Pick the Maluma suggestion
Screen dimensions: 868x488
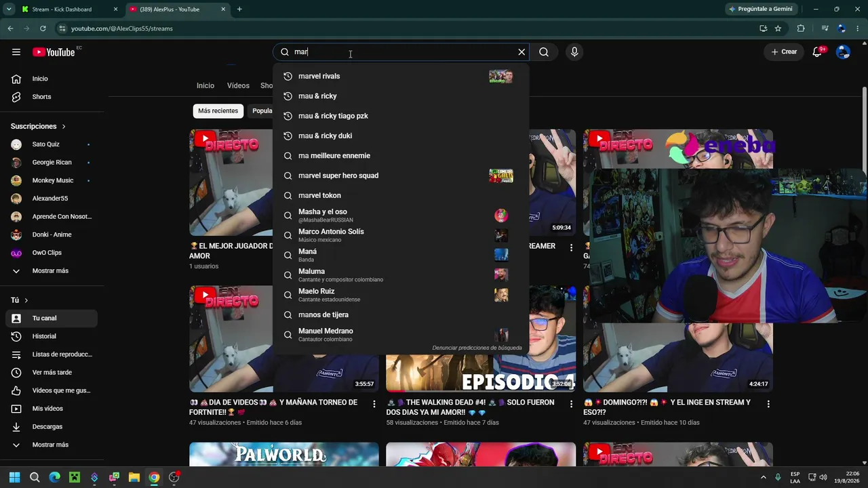(x=400, y=275)
